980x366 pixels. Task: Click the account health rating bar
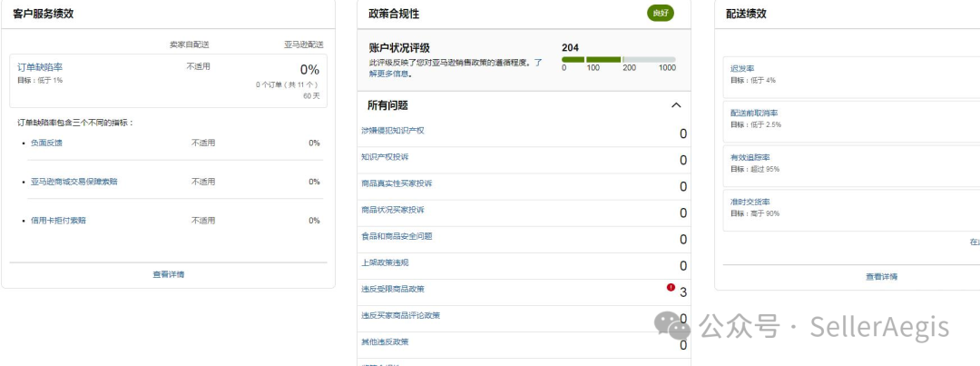[618, 59]
